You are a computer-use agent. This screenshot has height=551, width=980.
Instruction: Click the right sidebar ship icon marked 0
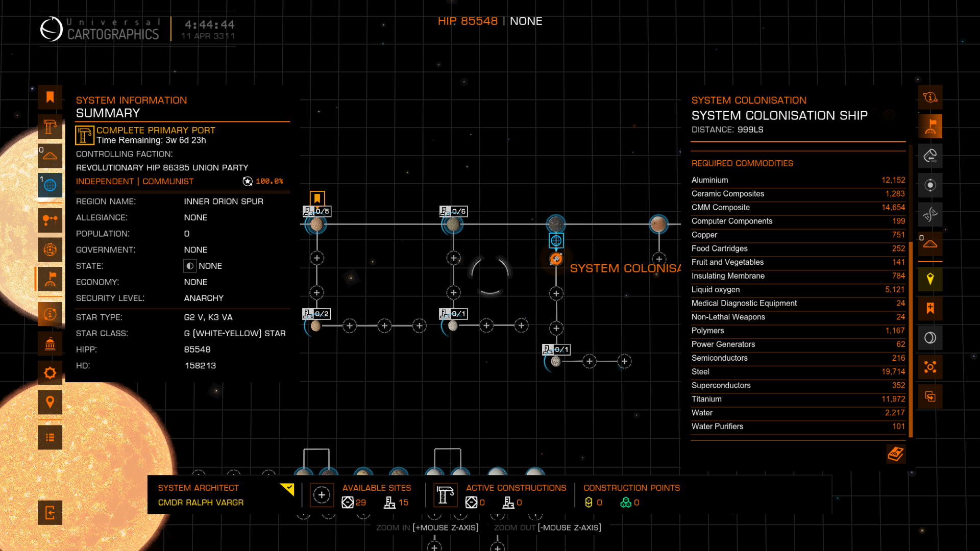point(930,244)
